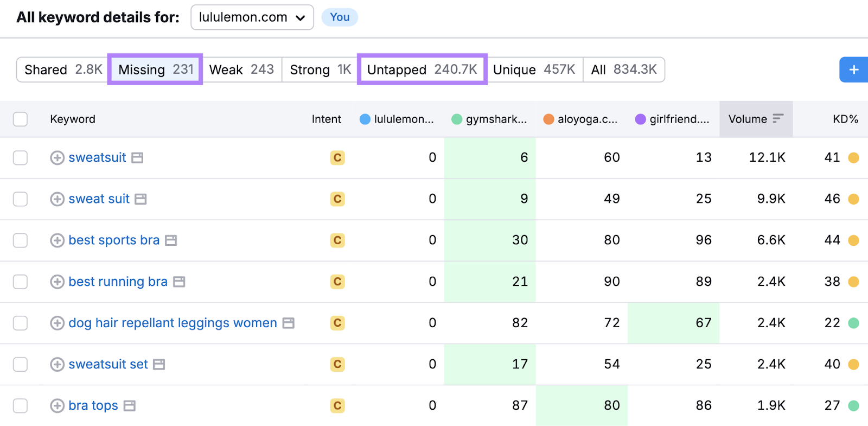The width and height of the screenshot is (868, 426).
Task: Click the intent badge for sweatsuit set
Action: click(x=337, y=365)
